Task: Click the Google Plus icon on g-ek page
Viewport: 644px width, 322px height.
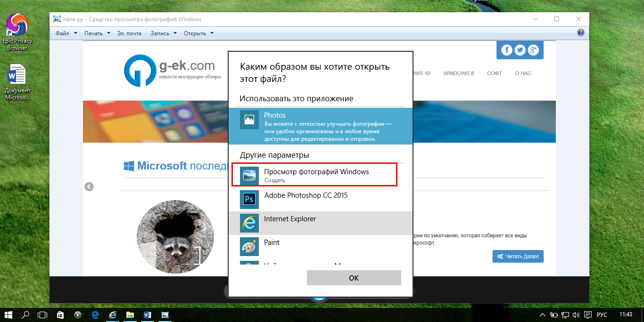Action: 533,50
